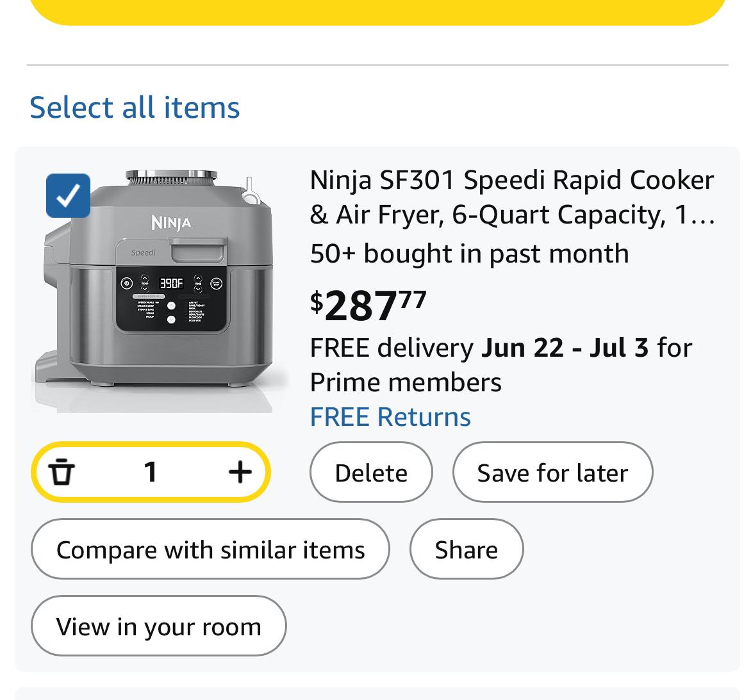
Task: Uncheck the Ninja Speedi item checkbox
Action: coord(68,195)
